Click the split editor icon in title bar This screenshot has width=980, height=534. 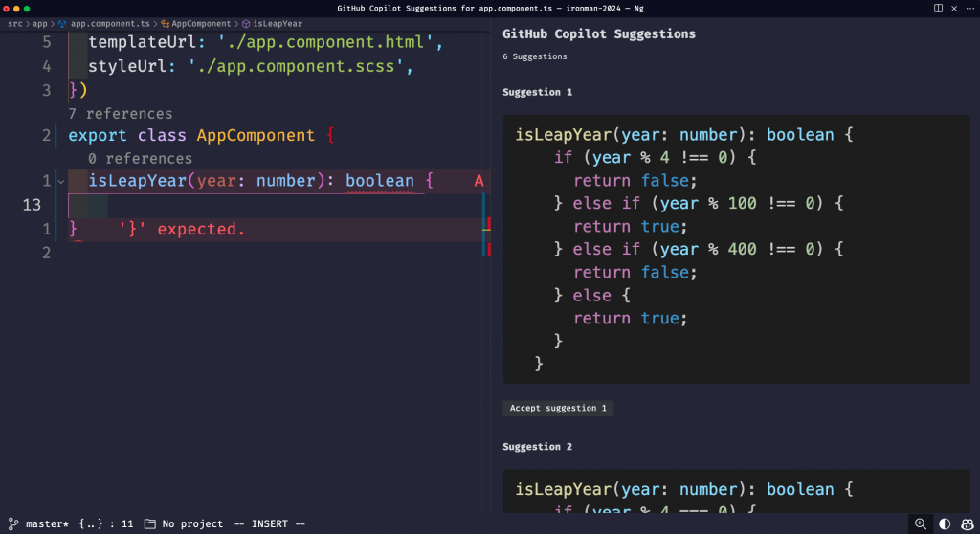[x=938, y=8]
